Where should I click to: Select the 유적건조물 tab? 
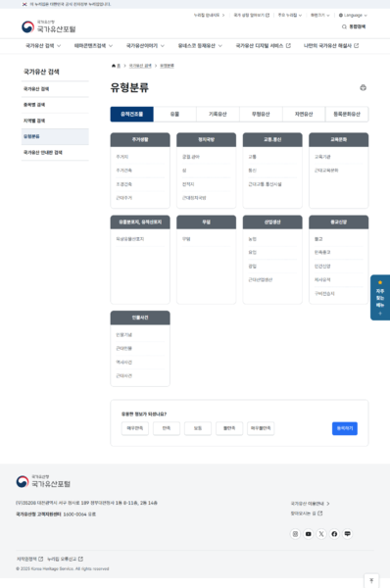click(131, 114)
